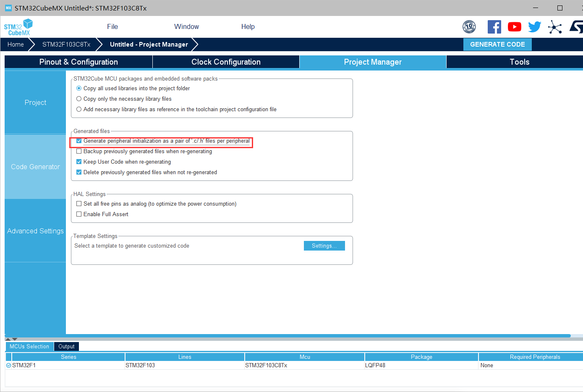Open the Window menu
583x392 pixels.
coord(186,27)
